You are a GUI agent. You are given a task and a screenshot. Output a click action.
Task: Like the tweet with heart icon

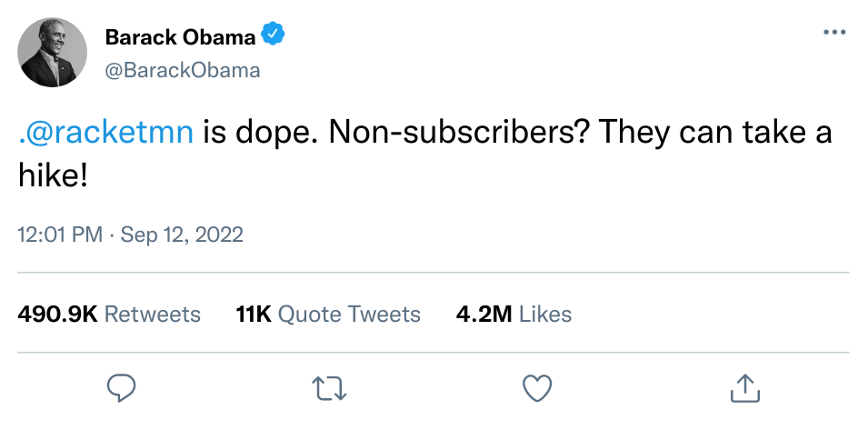tap(537, 388)
